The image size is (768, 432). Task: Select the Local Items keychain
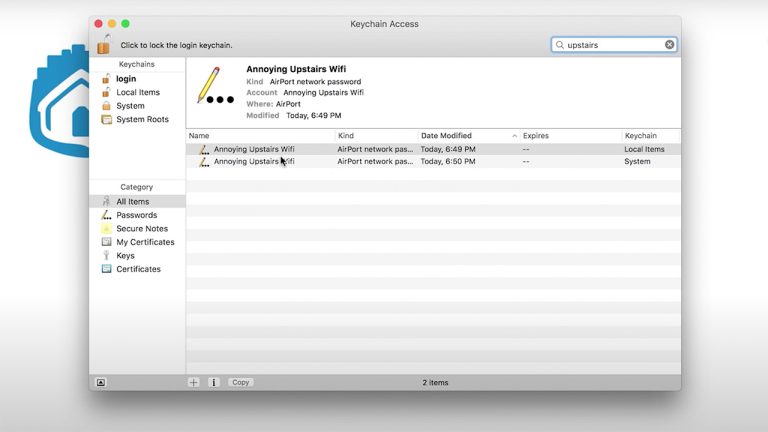[x=137, y=92]
